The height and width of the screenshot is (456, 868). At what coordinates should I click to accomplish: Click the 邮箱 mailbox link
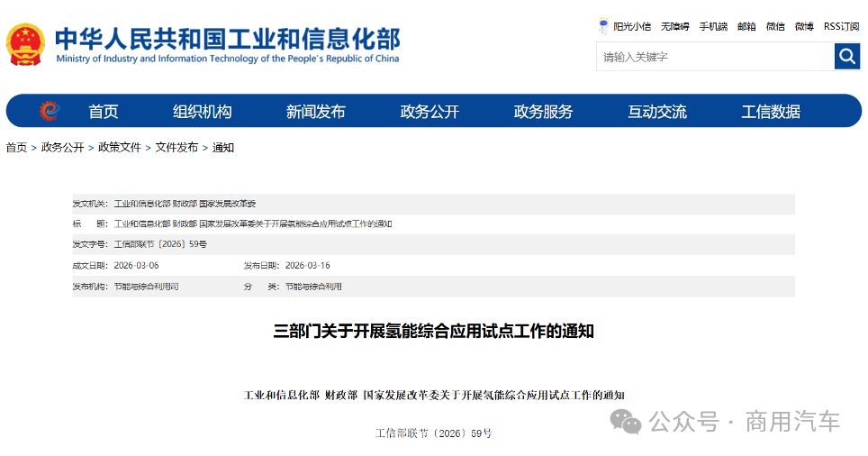(x=746, y=26)
